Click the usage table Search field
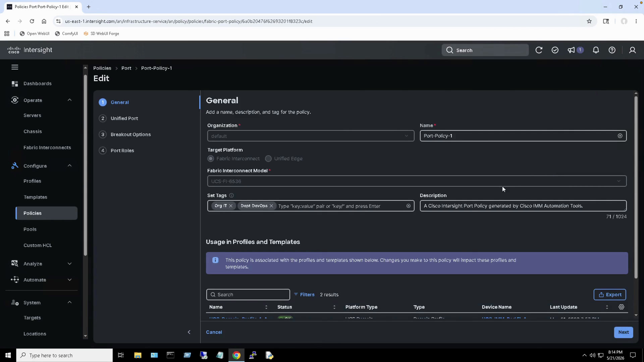This screenshot has height=362, width=644. click(x=248, y=295)
